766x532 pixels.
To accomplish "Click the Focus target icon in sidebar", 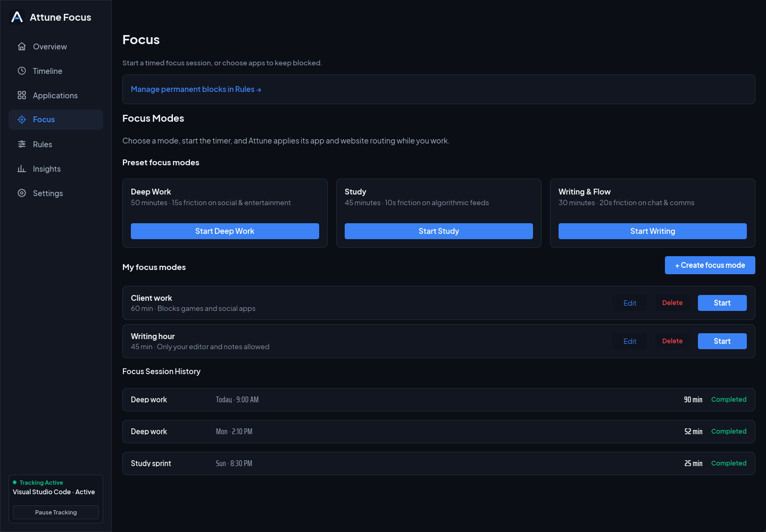I will coord(22,120).
